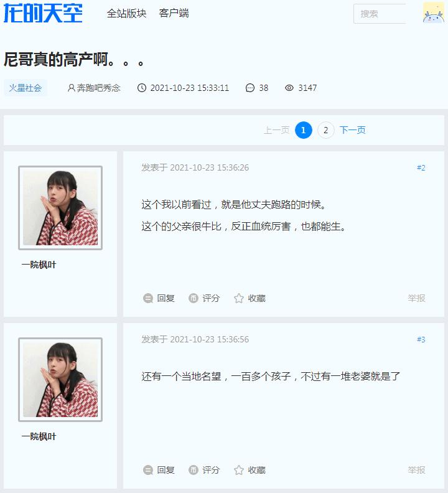Click 下一页 next page link
The height and width of the screenshot is (493, 448).
pos(352,130)
